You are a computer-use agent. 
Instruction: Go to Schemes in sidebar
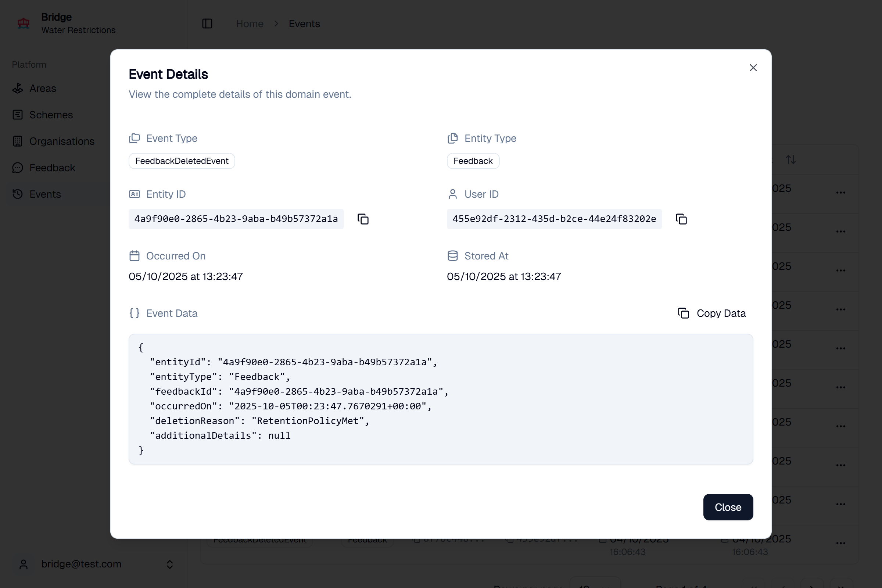51,115
